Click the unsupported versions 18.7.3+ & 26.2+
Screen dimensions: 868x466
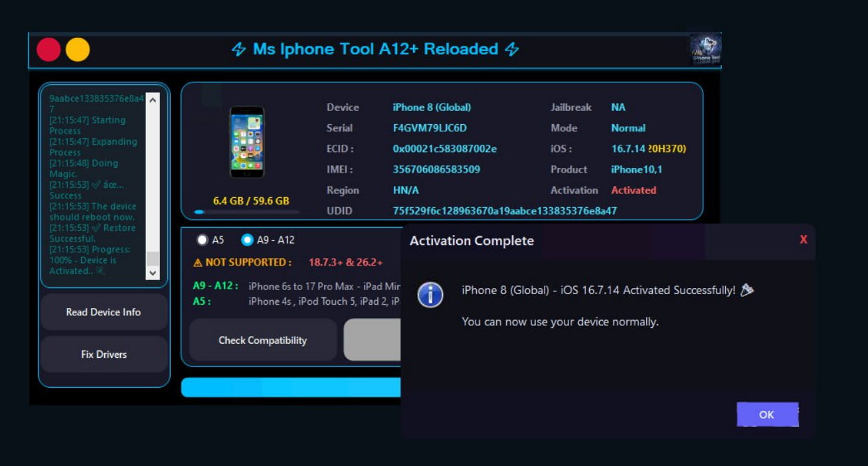point(345,262)
